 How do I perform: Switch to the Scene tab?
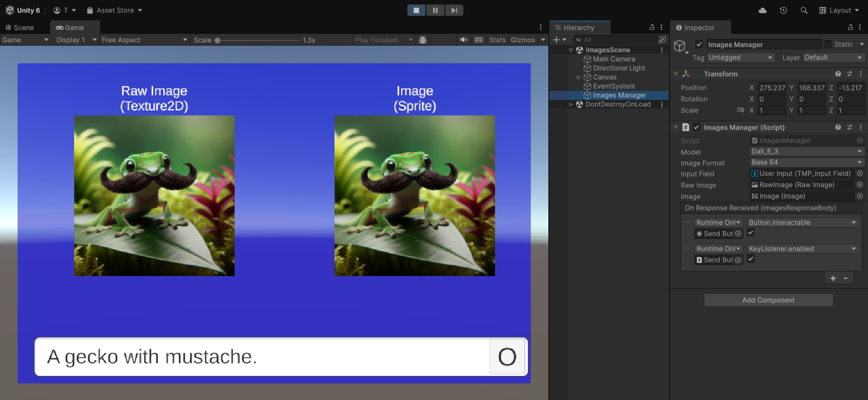coord(19,28)
